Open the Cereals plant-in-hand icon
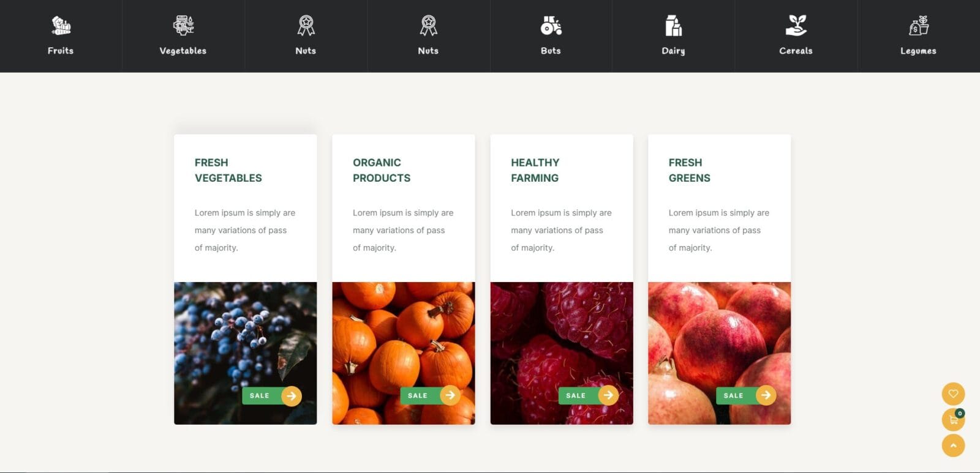Image resolution: width=980 pixels, height=473 pixels. [x=796, y=26]
